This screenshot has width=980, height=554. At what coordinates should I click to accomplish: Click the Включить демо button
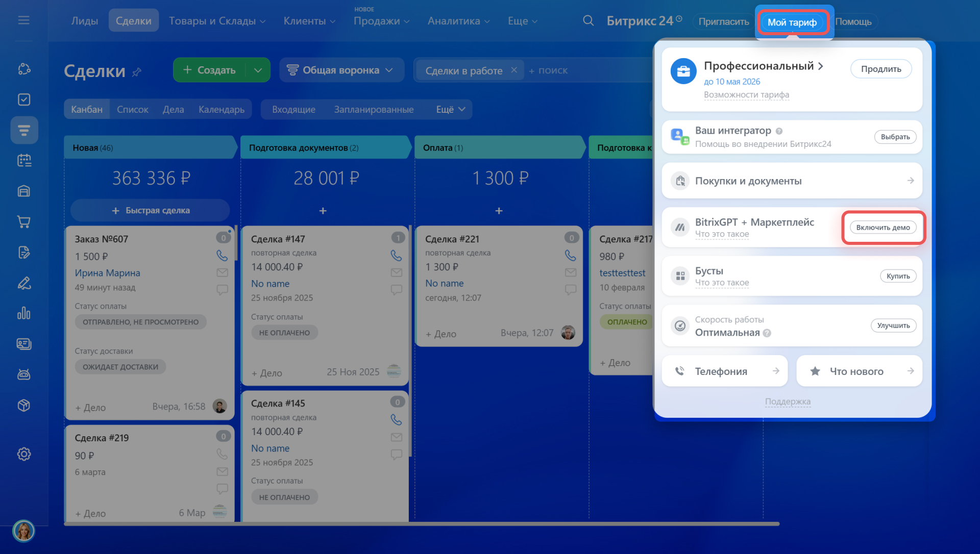point(883,228)
